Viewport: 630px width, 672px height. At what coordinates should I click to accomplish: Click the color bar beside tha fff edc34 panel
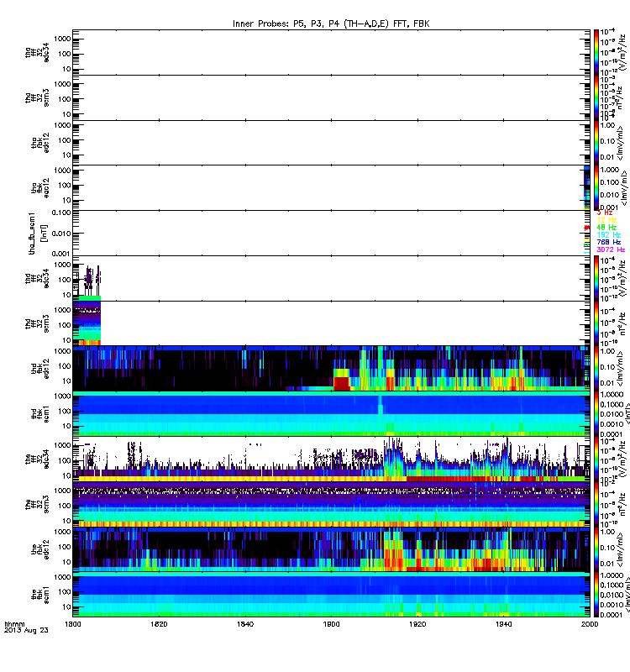[596, 52]
